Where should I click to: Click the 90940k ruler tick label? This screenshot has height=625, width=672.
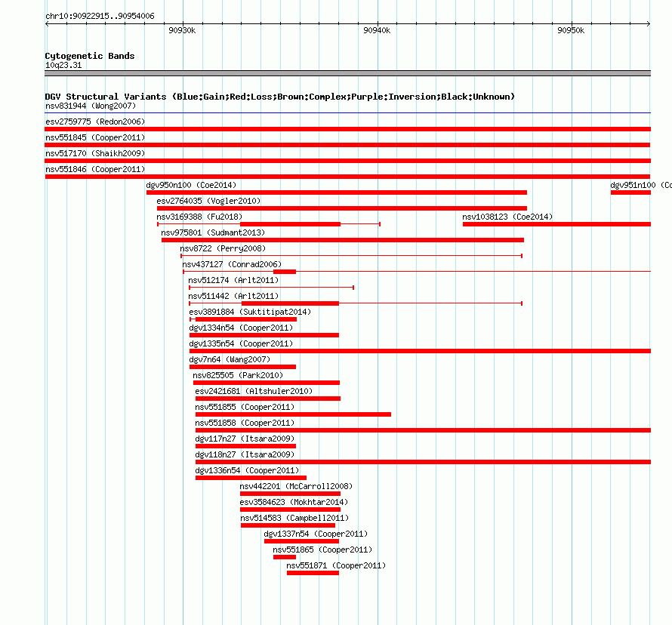pos(377,30)
